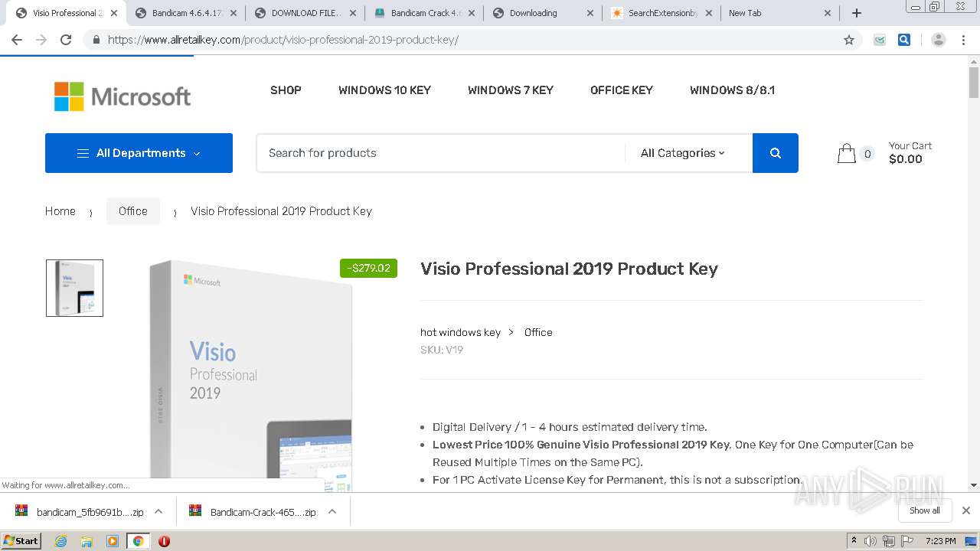This screenshot has height=551, width=980.
Task: Click the Chrome profile avatar icon
Action: click(938, 40)
